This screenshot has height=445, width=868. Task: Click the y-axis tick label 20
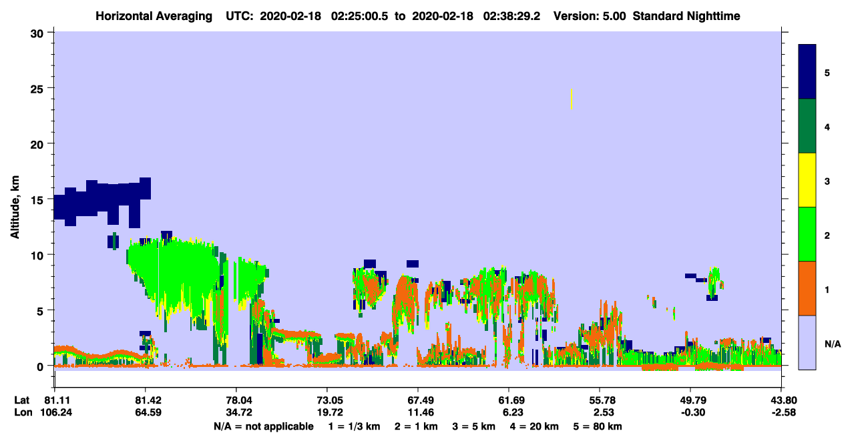point(39,143)
